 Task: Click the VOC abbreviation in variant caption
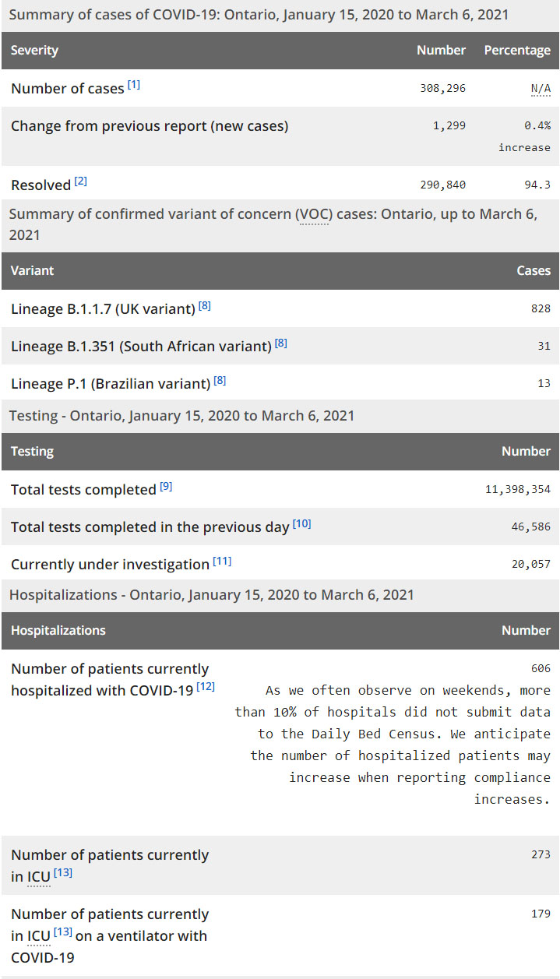[312, 214]
